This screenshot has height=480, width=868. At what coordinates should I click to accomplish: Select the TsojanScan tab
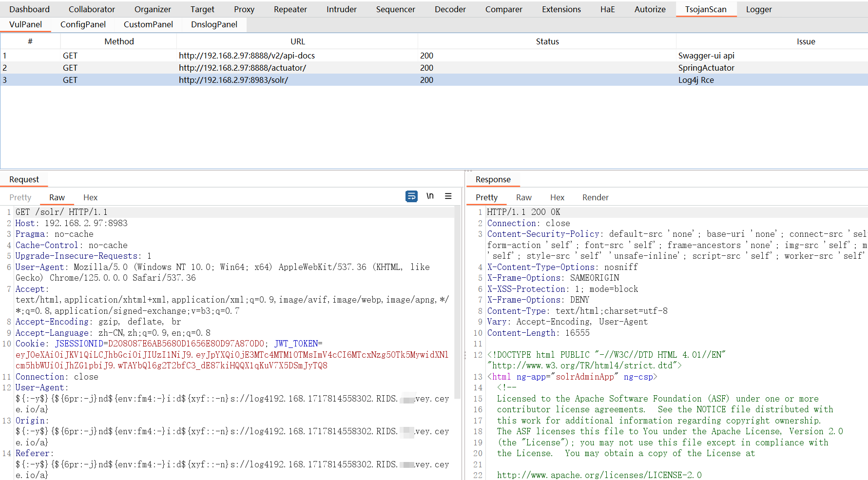coord(706,9)
